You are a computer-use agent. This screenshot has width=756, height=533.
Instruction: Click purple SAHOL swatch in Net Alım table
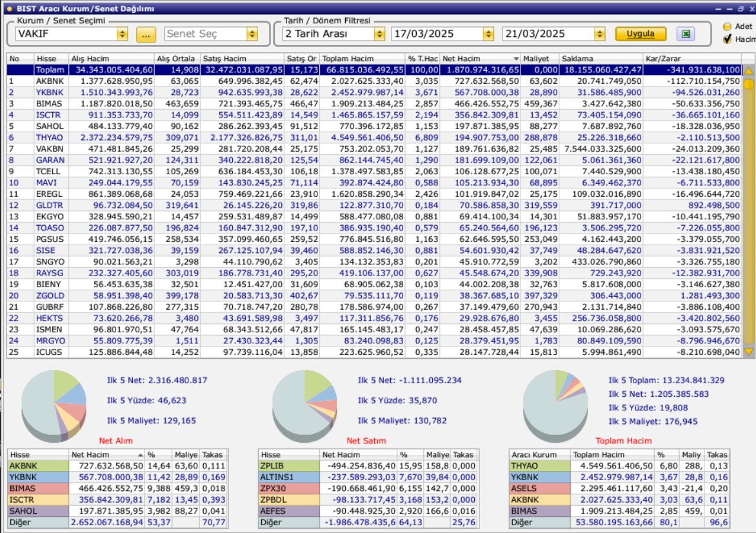pos(38,511)
